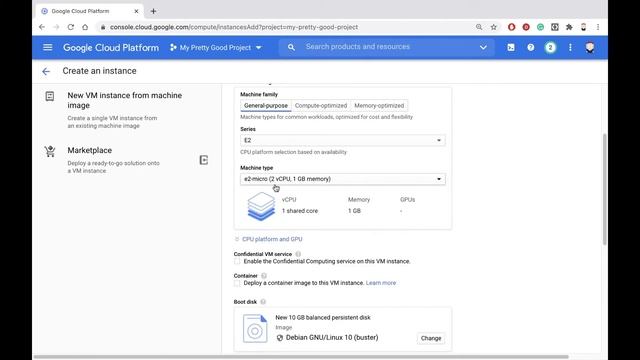Click the 1 shared core vCPU value

click(300, 211)
